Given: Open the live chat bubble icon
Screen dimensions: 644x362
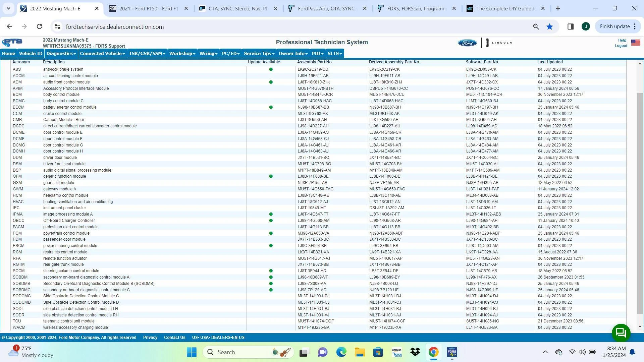Looking at the screenshot, I should pos(621,333).
